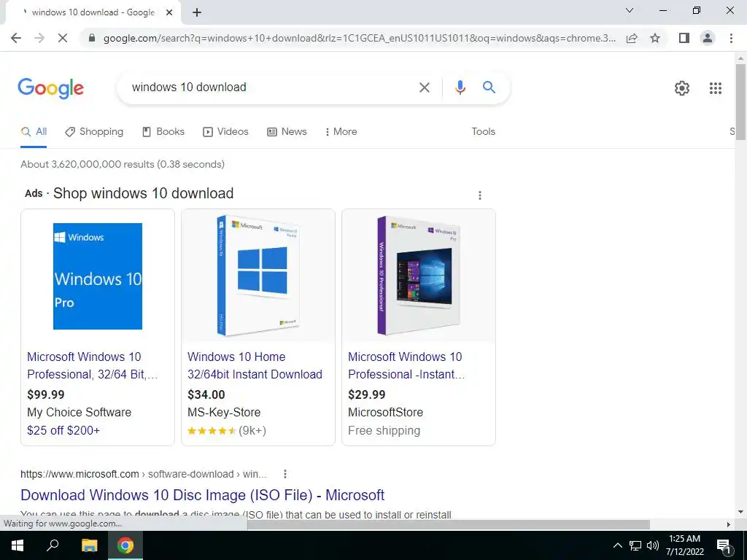Open network status tray icon
The image size is (747, 560).
(x=635, y=545)
